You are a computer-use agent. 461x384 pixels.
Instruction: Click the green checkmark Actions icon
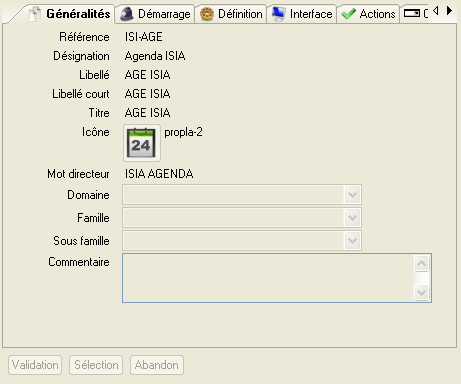(349, 14)
